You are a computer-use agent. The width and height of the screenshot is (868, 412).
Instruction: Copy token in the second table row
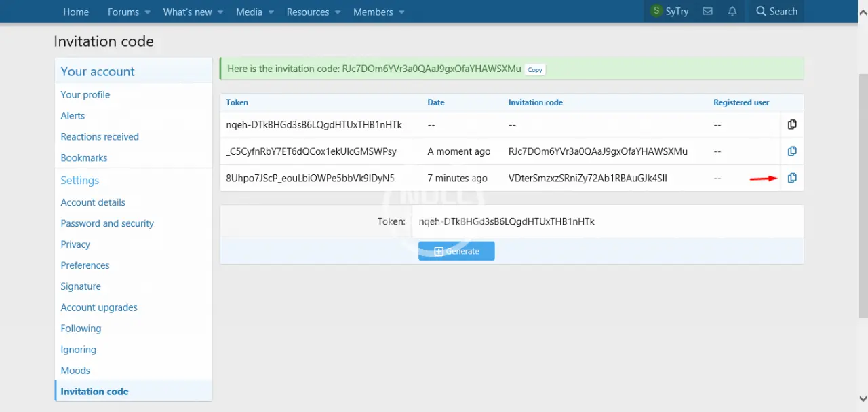point(791,151)
